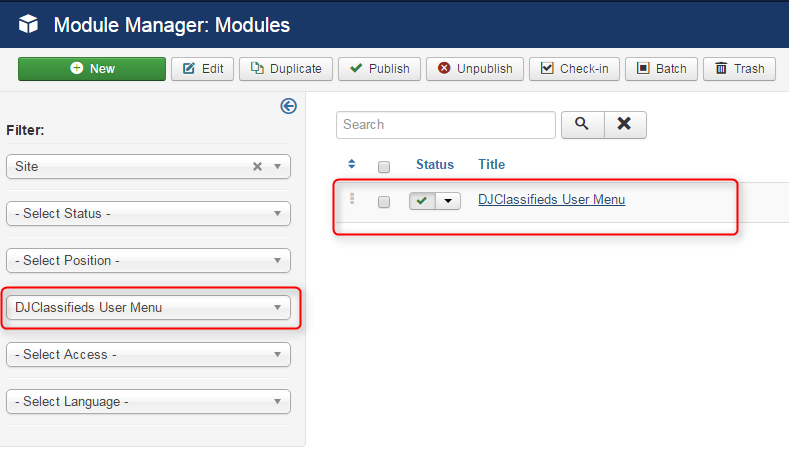Click the Check-in toolbar button
This screenshot has width=789, height=458.
coord(574,69)
